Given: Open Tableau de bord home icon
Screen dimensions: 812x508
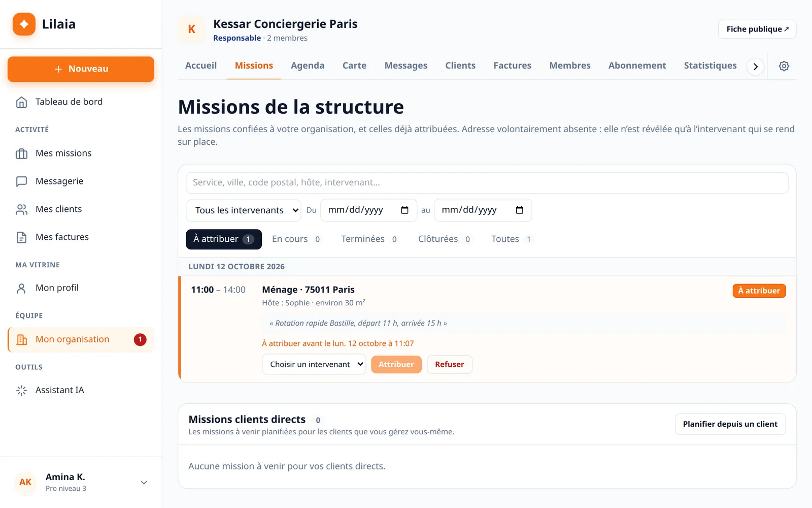Looking at the screenshot, I should 21,102.
